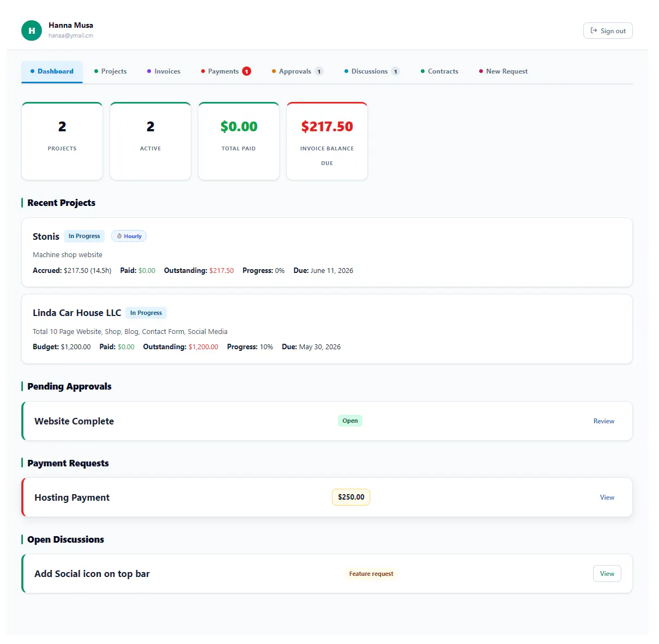Image resolution: width=659 pixels, height=644 pixels.
Task: Click the Projects count stat card
Action: [x=62, y=141]
